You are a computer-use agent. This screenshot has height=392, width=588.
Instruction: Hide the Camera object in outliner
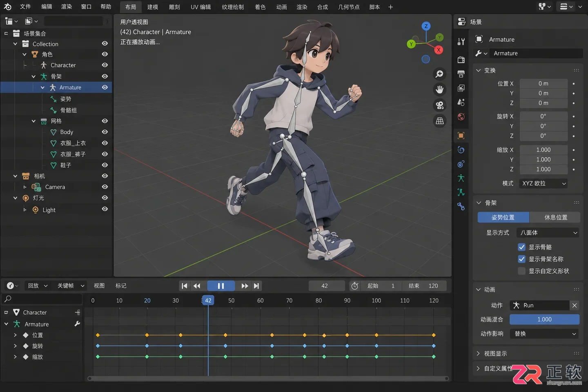click(105, 187)
